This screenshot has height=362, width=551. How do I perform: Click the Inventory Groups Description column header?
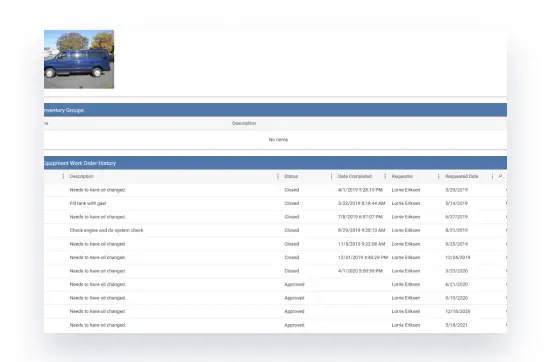coord(244,123)
